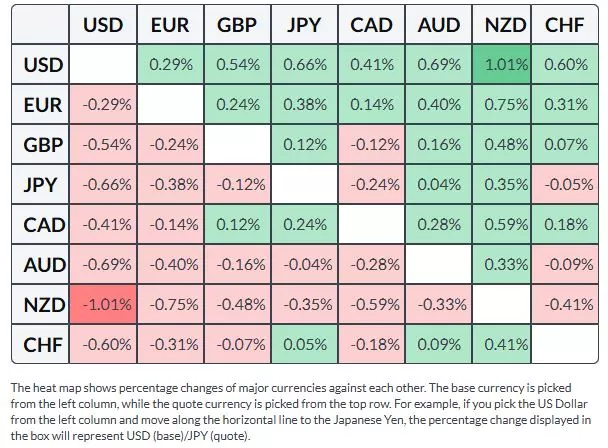Select the CAD row label
The height and width of the screenshot is (448, 608).
[44, 225]
